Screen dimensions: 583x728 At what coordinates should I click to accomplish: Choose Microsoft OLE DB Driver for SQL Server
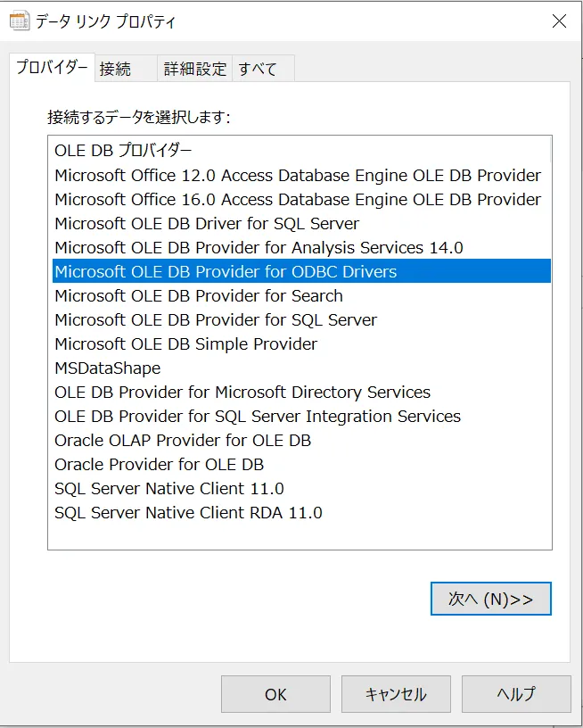[207, 224]
